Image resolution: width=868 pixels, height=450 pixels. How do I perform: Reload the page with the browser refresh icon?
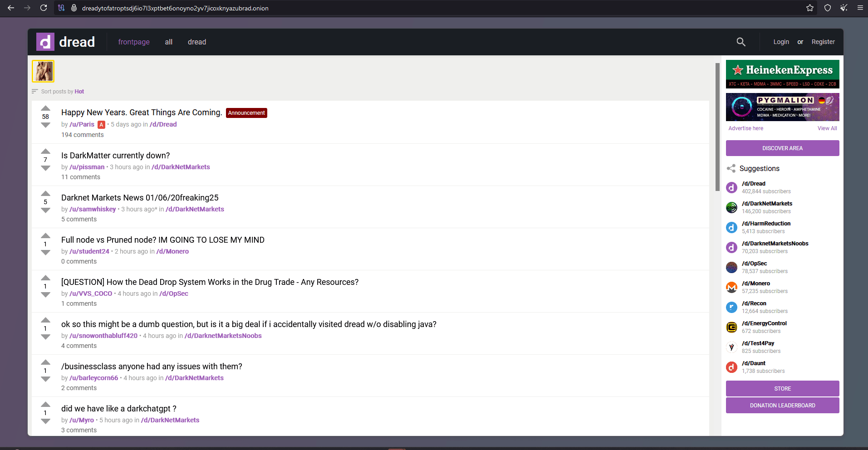click(x=44, y=8)
